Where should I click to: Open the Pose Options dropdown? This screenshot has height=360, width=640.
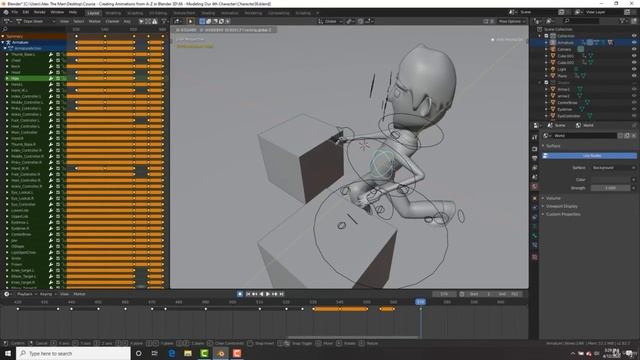click(512, 21)
